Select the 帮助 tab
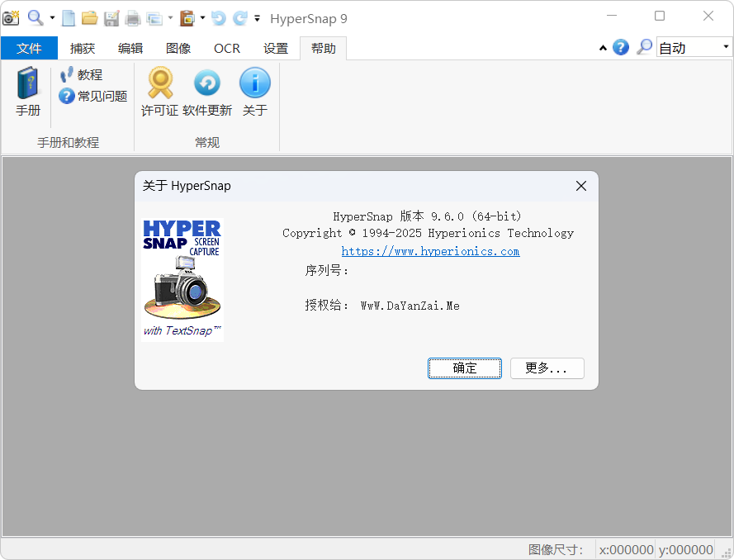The width and height of the screenshot is (734, 560). [323, 48]
